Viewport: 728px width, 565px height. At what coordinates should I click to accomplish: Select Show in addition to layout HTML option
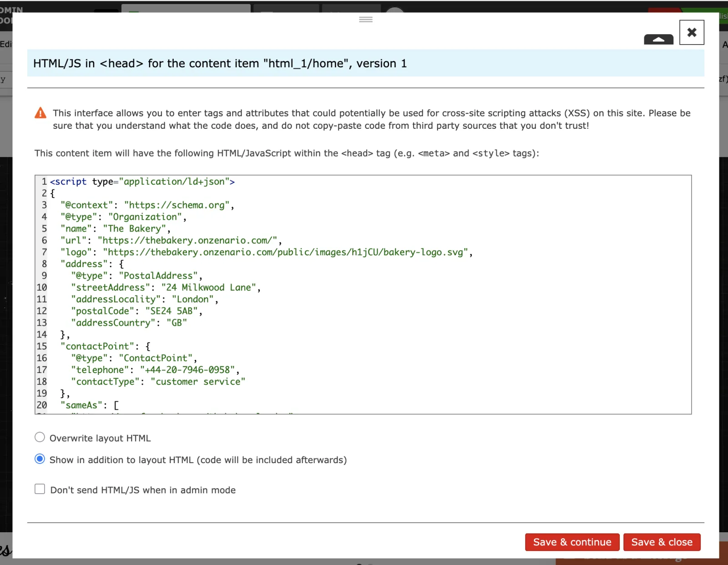[40, 459]
